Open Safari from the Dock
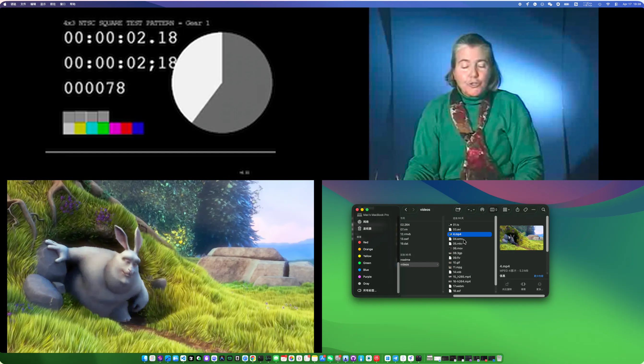The image size is (644, 364). tap(245, 358)
